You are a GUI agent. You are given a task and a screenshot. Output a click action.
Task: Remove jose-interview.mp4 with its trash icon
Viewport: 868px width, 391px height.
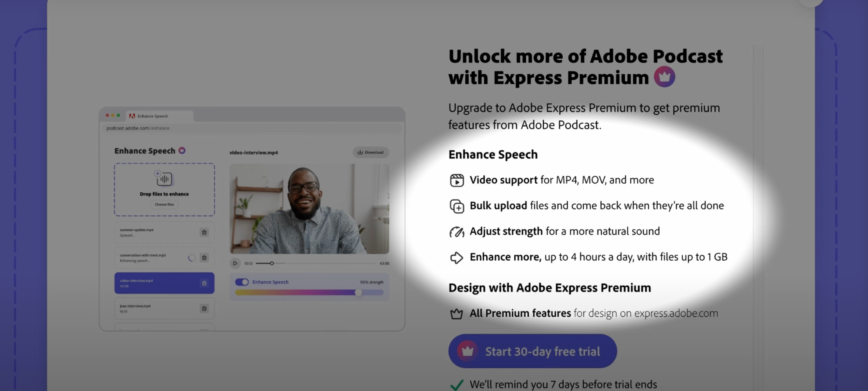[x=204, y=309]
